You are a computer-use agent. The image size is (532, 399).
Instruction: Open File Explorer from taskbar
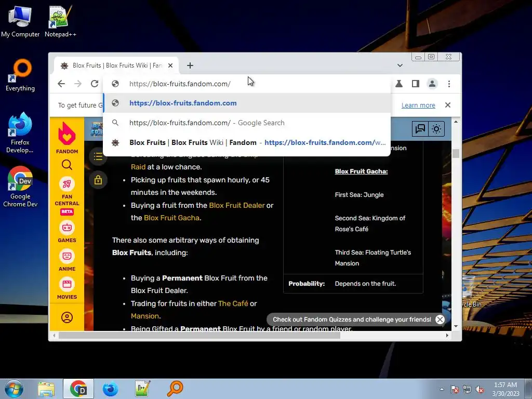46,389
